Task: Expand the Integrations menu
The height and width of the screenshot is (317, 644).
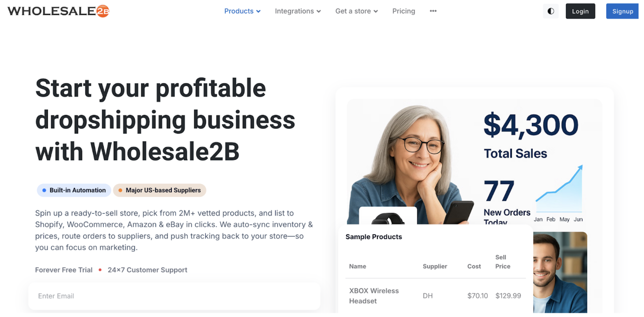Action: point(295,11)
